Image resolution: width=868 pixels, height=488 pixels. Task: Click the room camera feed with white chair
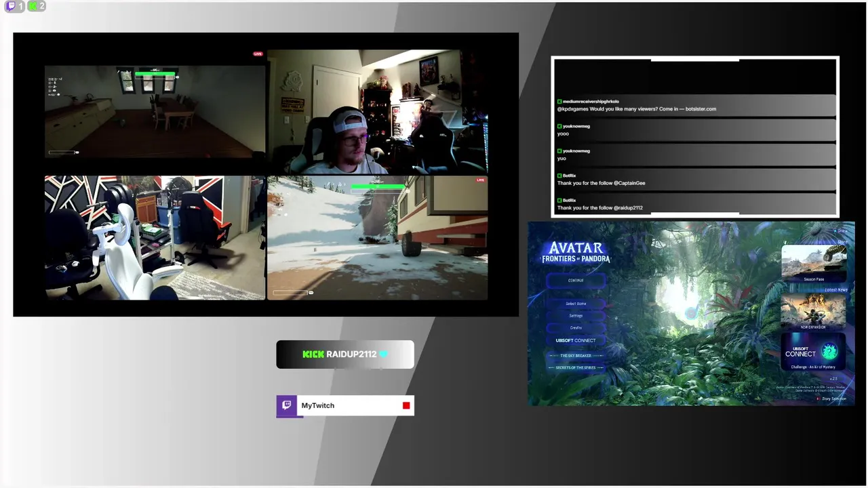pyautogui.click(x=155, y=238)
